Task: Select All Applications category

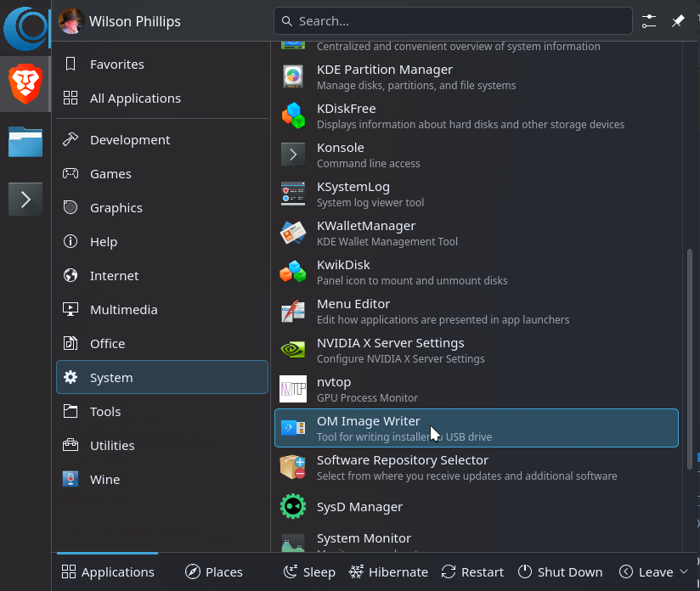Action: point(162,98)
